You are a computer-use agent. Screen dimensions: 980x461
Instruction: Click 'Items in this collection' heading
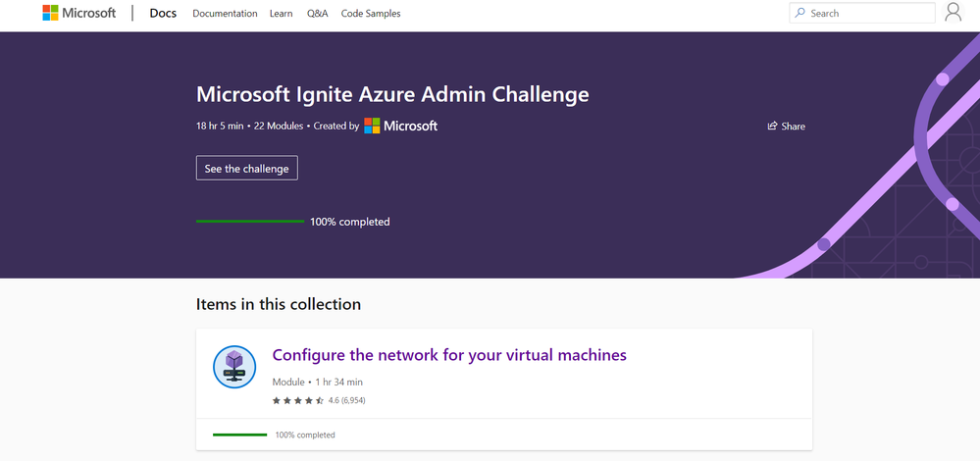click(279, 304)
